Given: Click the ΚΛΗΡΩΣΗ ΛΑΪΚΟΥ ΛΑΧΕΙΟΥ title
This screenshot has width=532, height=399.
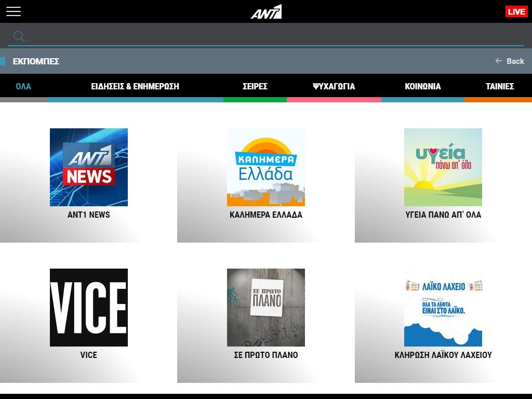Looking at the screenshot, I should [443, 355].
